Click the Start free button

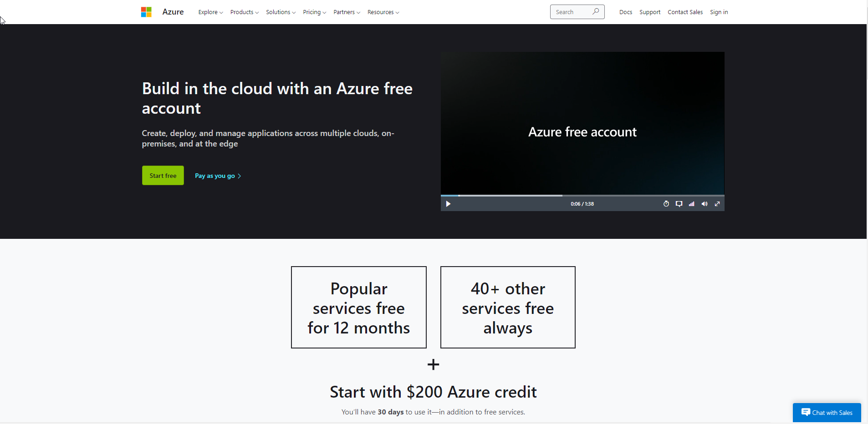[x=163, y=175]
